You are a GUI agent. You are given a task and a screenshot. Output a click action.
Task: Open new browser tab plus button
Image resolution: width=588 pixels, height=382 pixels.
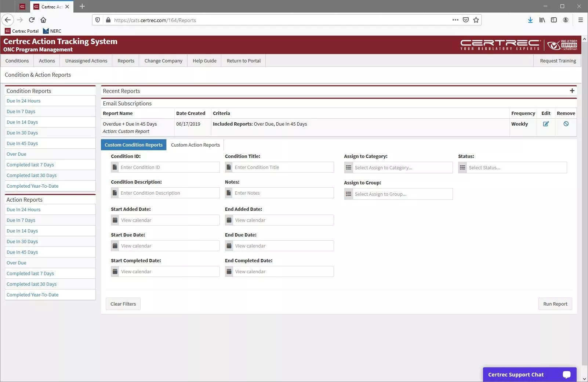(82, 6)
